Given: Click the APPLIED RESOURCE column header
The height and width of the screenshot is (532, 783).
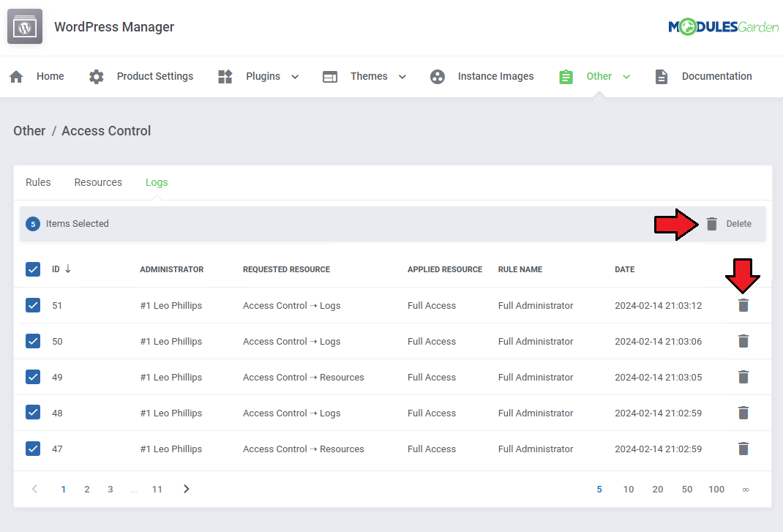Looking at the screenshot, I should point(445,269).
